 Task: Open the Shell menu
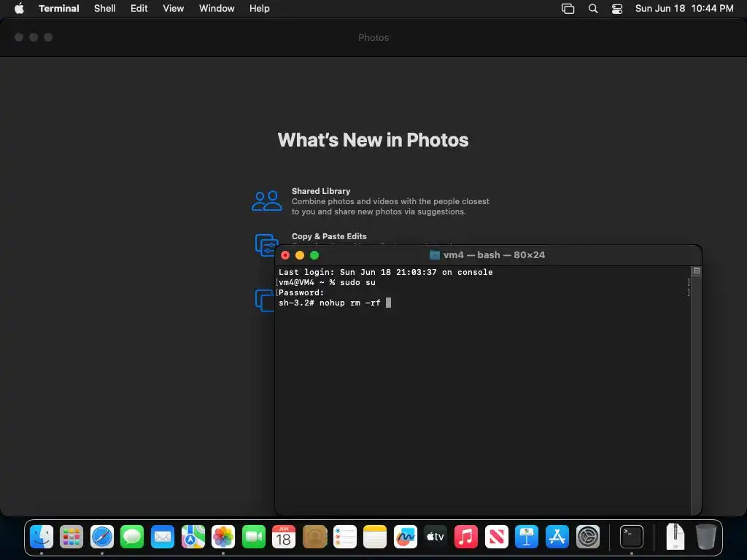pos(105,8)
